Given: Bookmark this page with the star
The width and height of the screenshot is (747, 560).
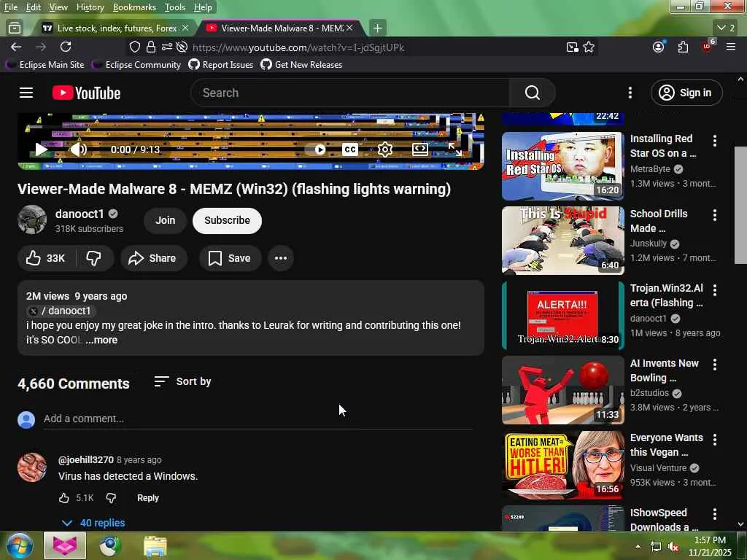Looking at the screenshot, I should click(x=589, y=47).
